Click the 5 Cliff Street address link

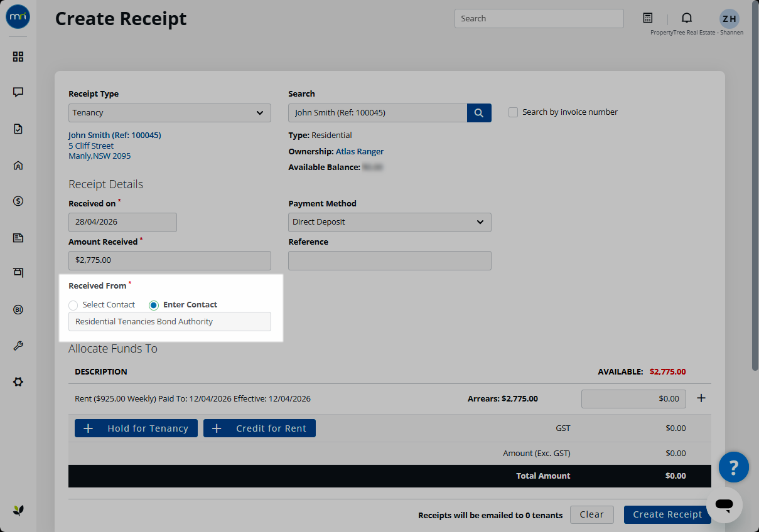(91, 146)
